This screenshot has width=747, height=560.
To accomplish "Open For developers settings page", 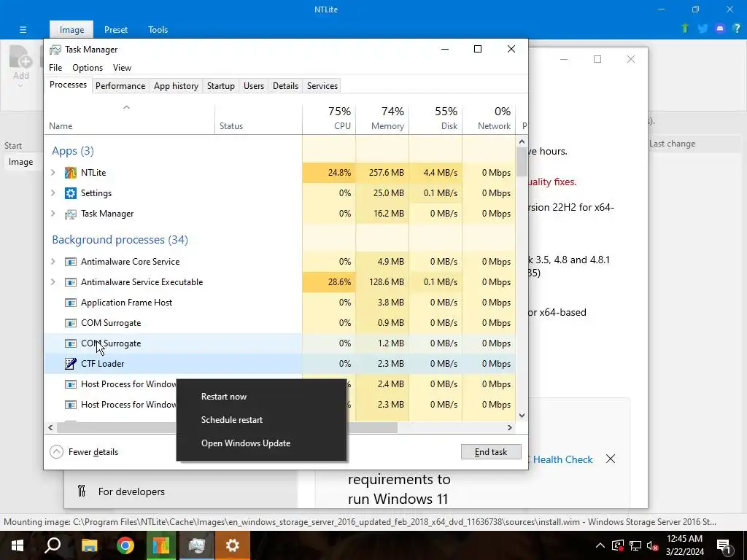I will 131,491.
